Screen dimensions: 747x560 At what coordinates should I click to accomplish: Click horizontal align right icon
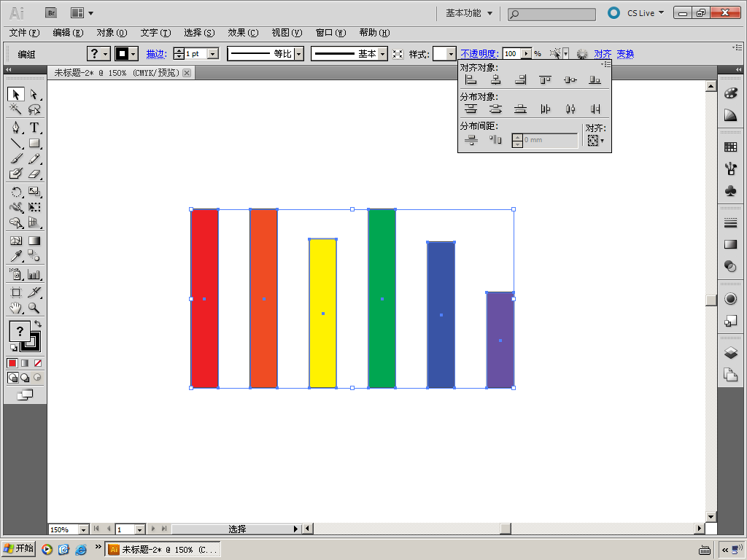[x=521, y=80]
